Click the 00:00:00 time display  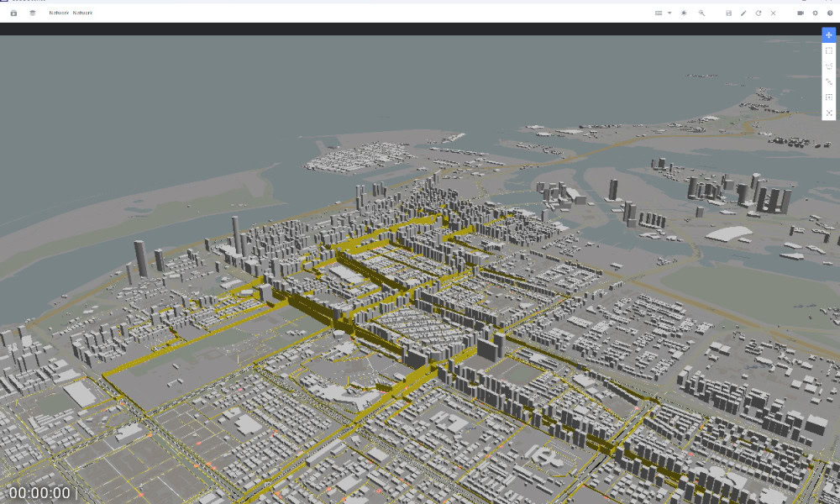pyautogui.click(x=40, y=493)
